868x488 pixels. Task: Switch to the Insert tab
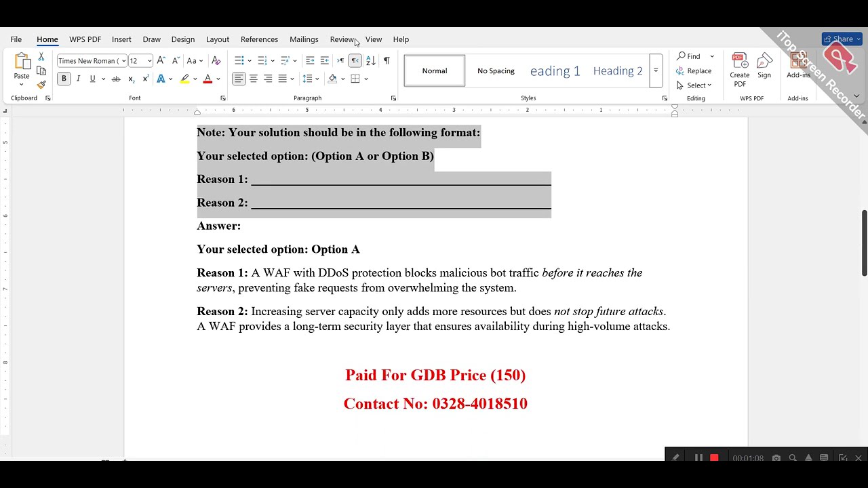coord(121,39)
